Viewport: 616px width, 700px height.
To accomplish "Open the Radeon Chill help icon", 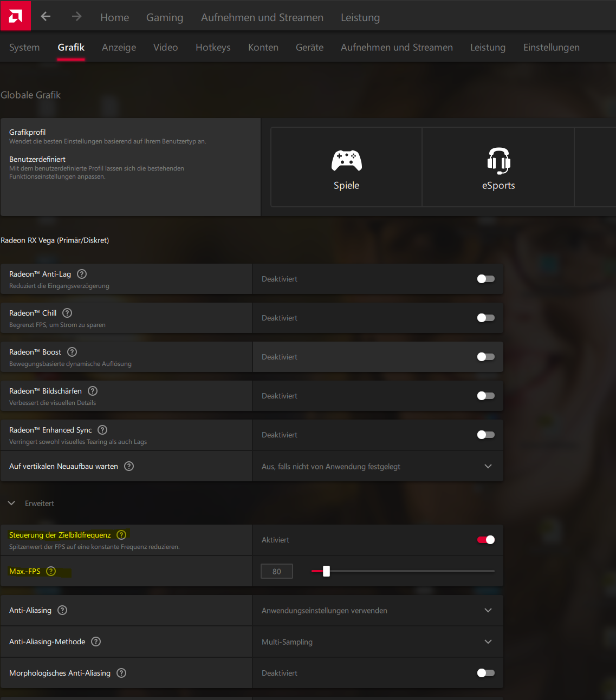I will pyautogui.click(x=67, y=313).
